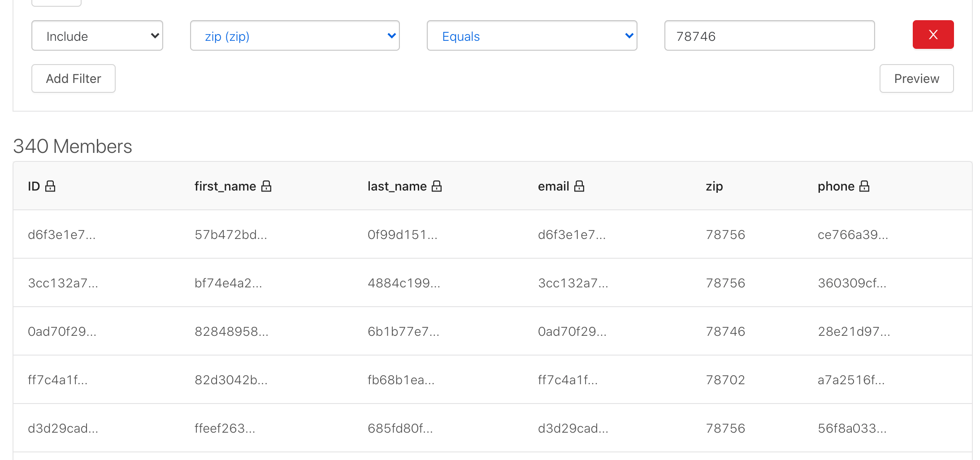
Task: Click the lock icon next to email
Action: click(x=579, y=186)
